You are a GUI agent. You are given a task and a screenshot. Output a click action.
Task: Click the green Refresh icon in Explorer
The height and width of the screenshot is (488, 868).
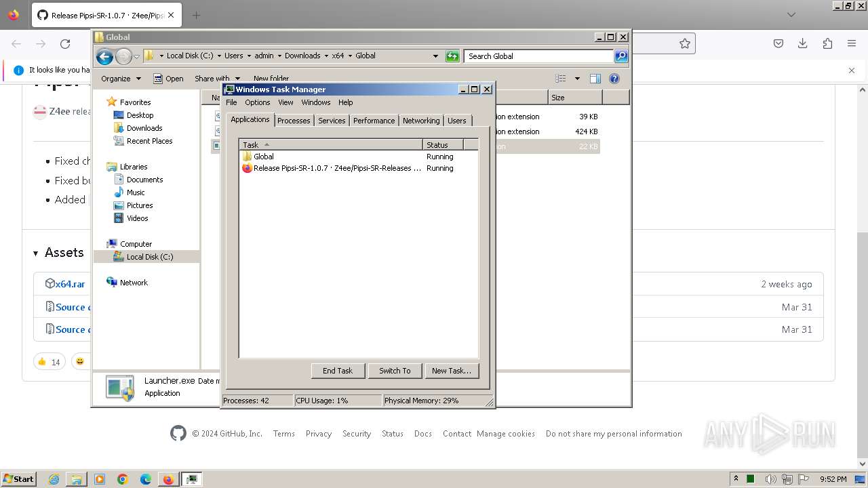(452, 56)
